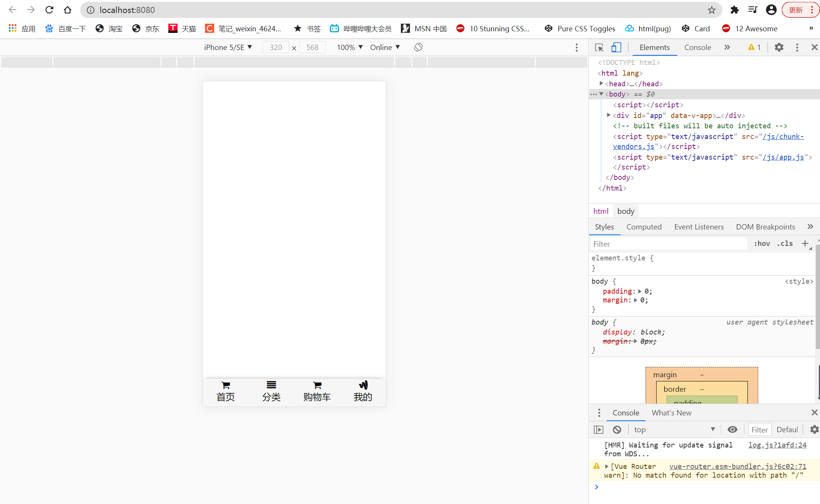Switch to the Computed styles tab
820x504 pixels.
pos(644,227)
